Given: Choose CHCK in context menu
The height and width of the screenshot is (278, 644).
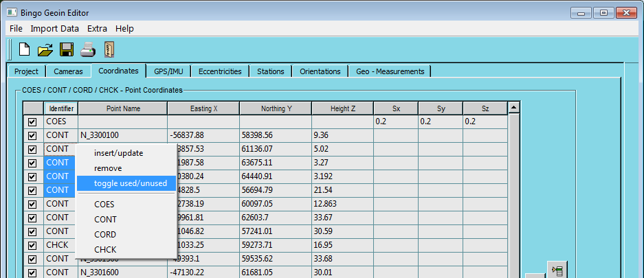Looking at the screenshot, I should [126, 249].
